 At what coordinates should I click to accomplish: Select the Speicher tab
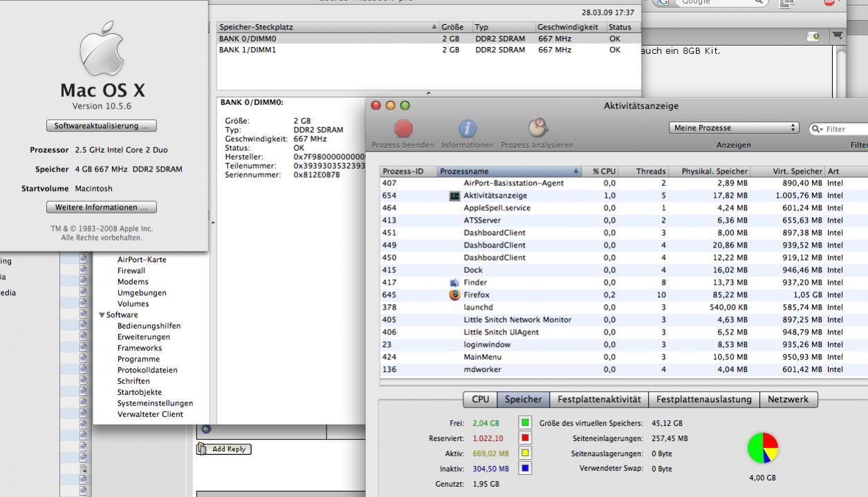coord(524,400)
